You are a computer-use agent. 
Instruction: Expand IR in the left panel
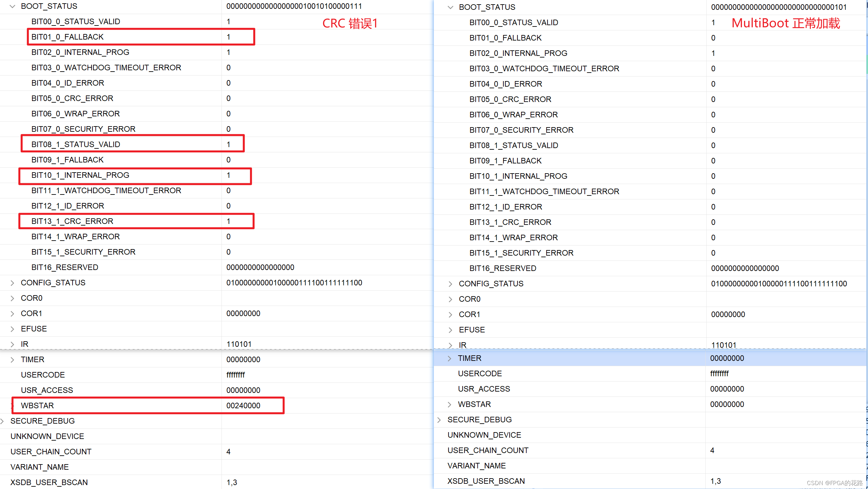(12, 344)
